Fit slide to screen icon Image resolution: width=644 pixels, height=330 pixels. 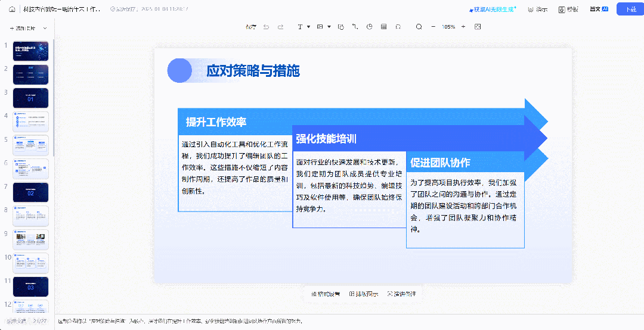478,27
